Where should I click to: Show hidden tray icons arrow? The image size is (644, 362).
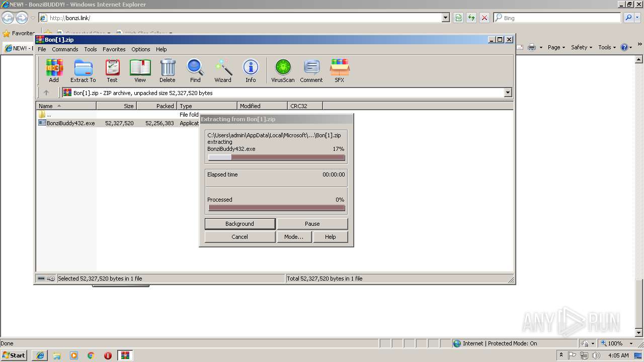(561, 355)
